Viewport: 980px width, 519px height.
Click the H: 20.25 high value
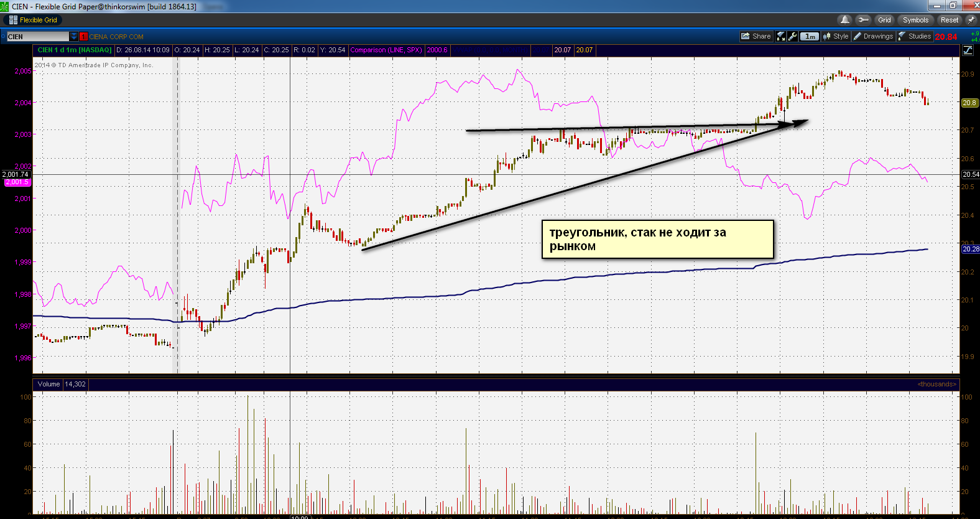[217, 50]
